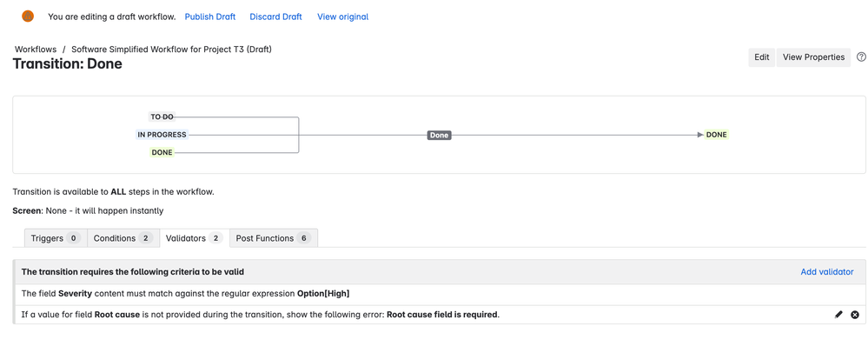Open Software Simplified Workflow breadcrumb
This screenshot has width=868, height=346.
pos(172,50)
